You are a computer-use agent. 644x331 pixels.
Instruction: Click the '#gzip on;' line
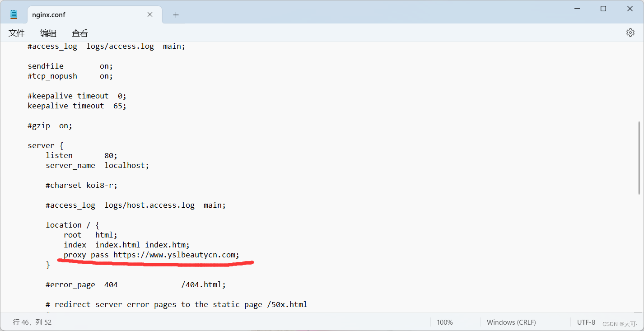pos(50,126)
